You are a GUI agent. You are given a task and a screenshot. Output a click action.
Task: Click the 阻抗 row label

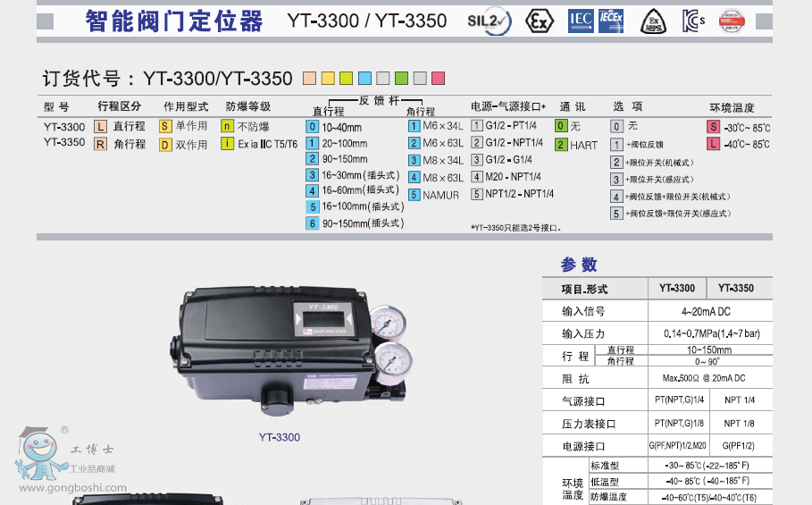(x=576, y=379)
